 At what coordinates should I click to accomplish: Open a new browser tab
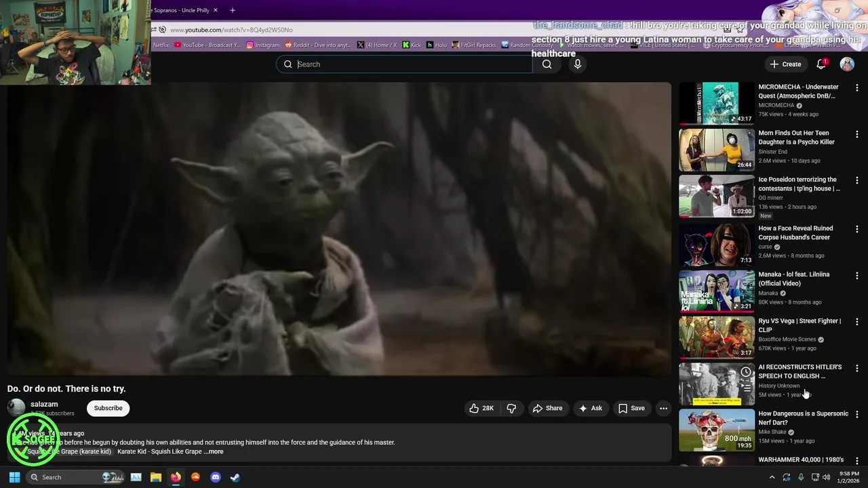(233, 10)
